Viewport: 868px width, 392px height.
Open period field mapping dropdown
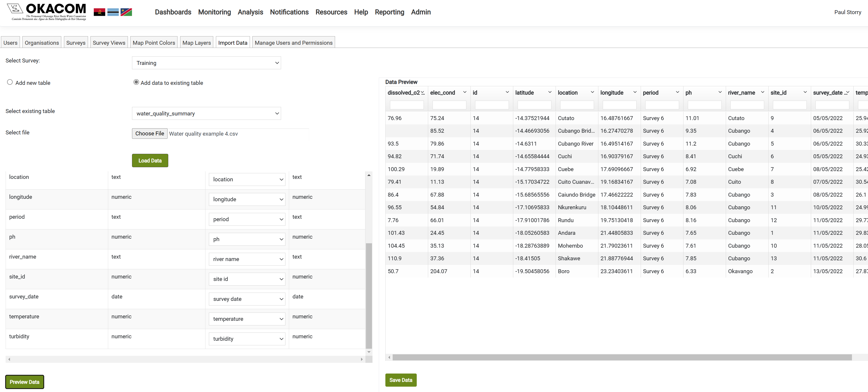(x=247, y=219)
